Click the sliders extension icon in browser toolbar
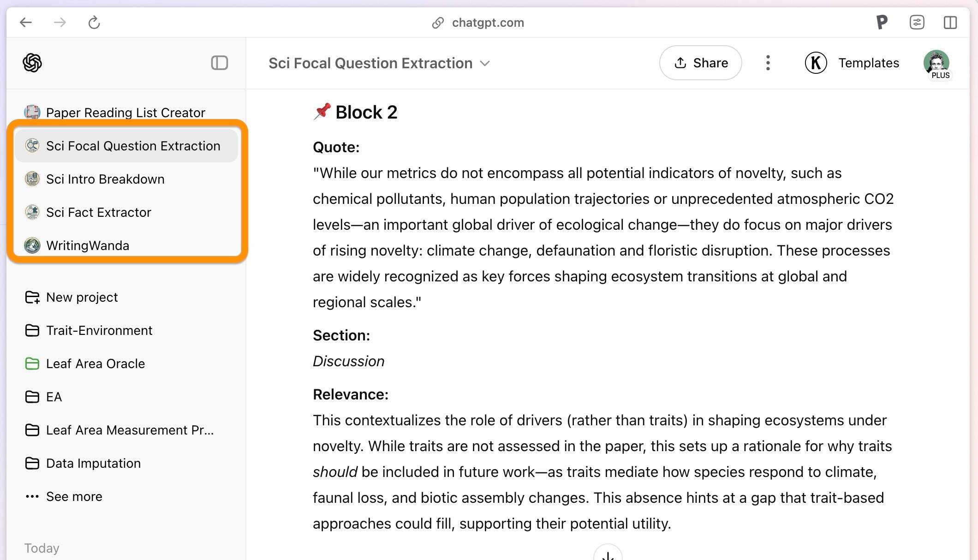Viewport: 978px width, 560px height. [917, 22]
